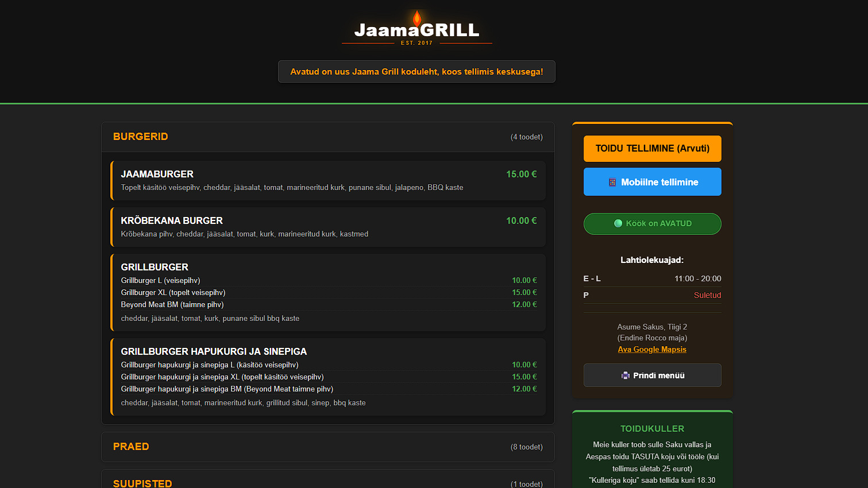Select Grillburger hapukurgi ja sinepiga XL row
Viewport: 868px width, 488px height.
point(329,377)
